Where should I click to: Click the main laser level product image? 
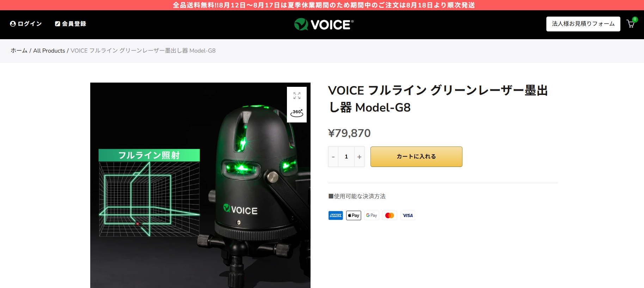coord(200,185)
